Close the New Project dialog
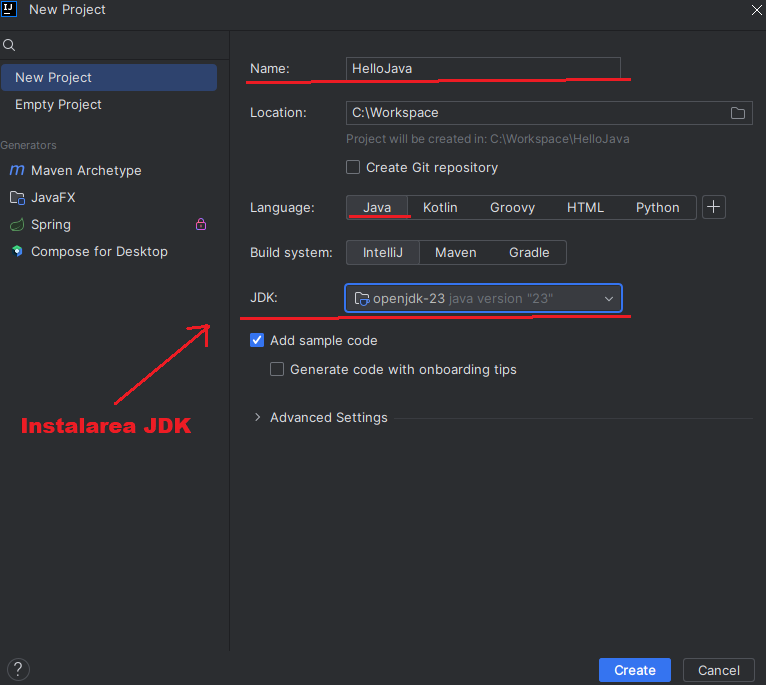The image size is (766, 685). point(756,10)
